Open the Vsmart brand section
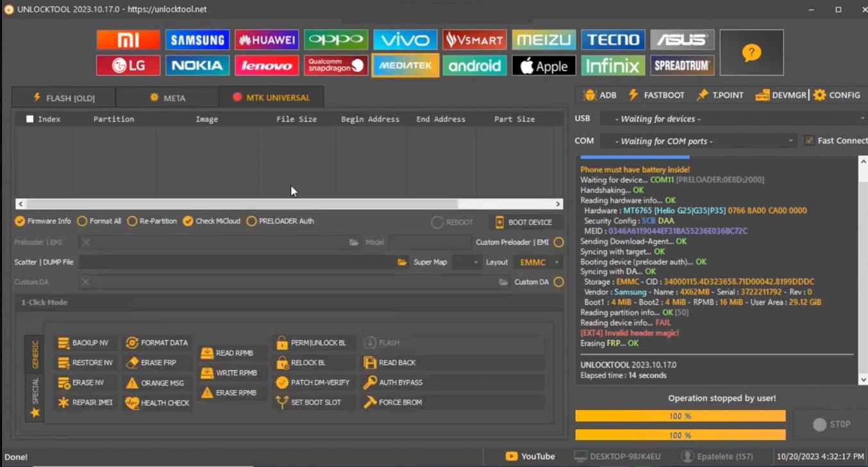This screenshot has height=467, width=868. point(474,40)
